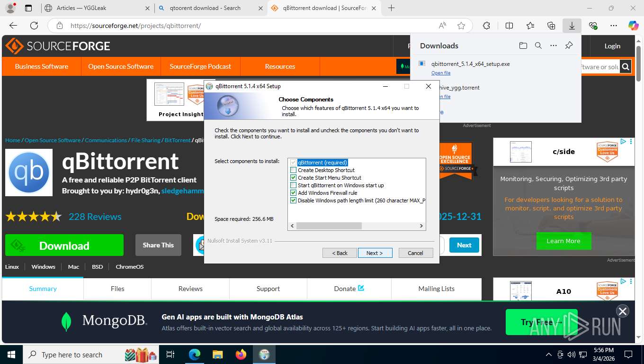Image resolution: width=644 pixels, height=364 pixels.
Task: Open more options in Downloads panel
Action: (554, 45)
